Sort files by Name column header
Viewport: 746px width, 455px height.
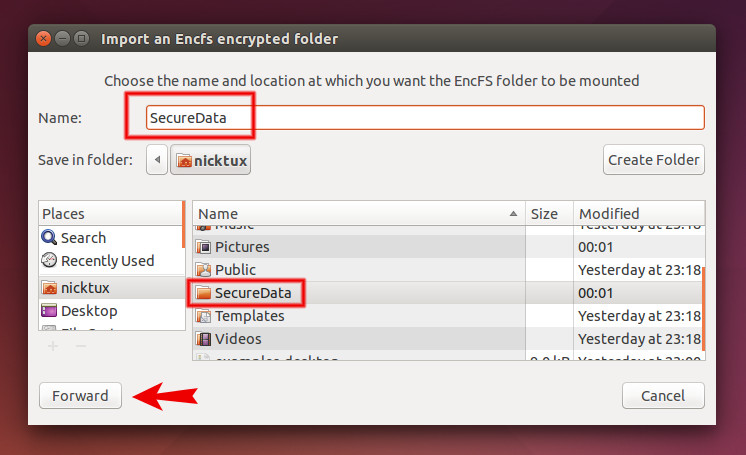tap(358, 214)
